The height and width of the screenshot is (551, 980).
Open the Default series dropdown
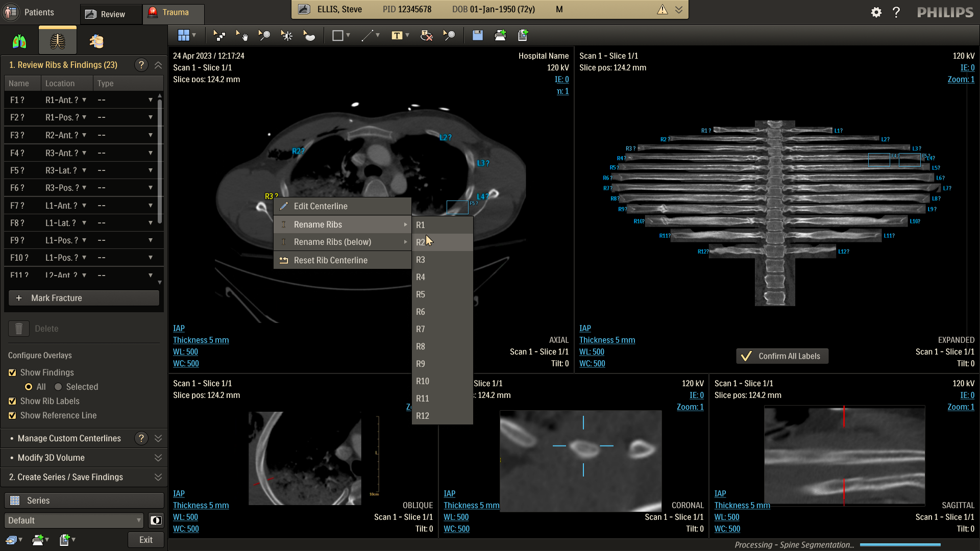[74, 520]
